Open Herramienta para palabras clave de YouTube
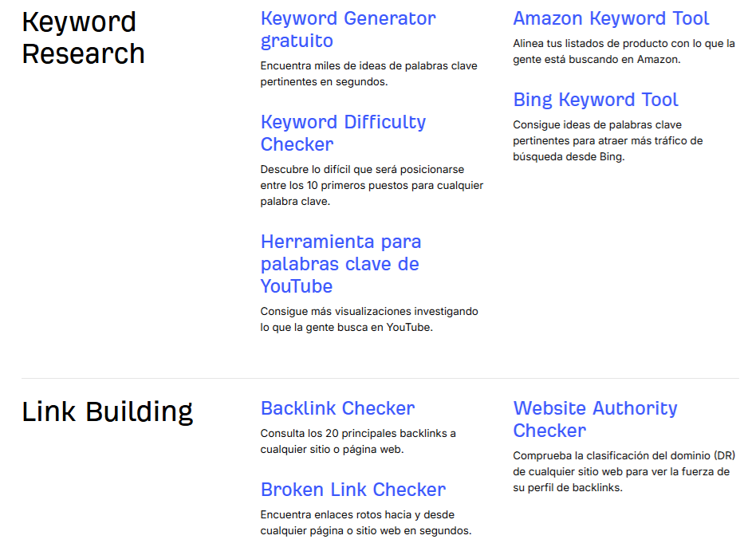 pos(341,264)
